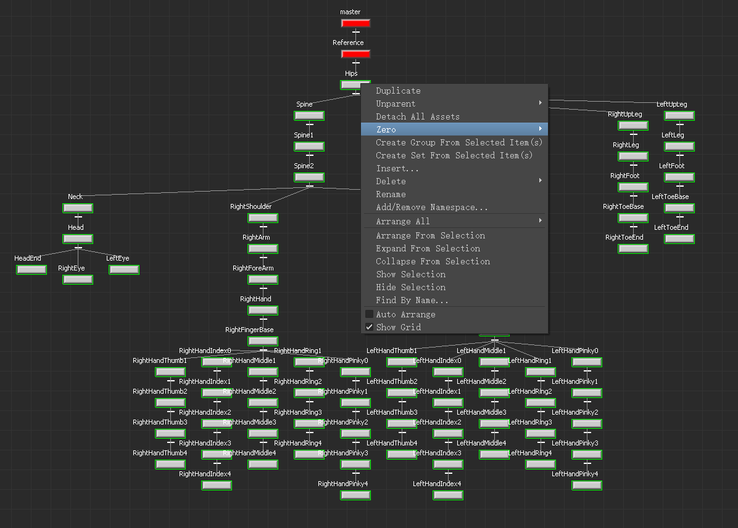738x528 pixels.
Task: Select the RightToeEnd joint node
Action: (x=632, y=248)
